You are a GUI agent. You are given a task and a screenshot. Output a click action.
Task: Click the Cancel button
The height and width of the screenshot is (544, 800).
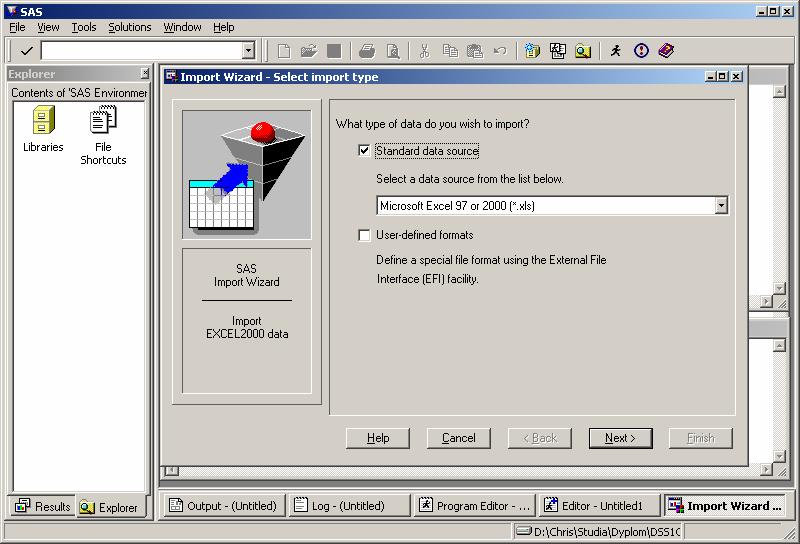point(458,438)
